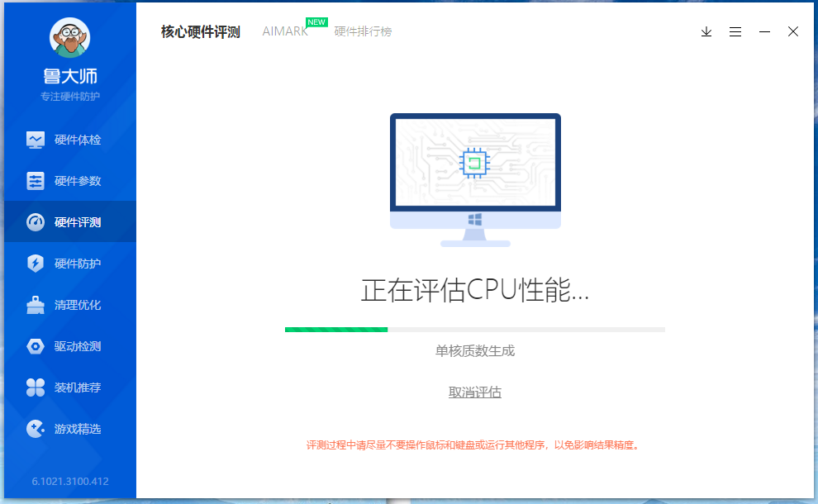Click the 单核质数生成 status text
Screen dimensions: 818x504
(x=475, y=350)
